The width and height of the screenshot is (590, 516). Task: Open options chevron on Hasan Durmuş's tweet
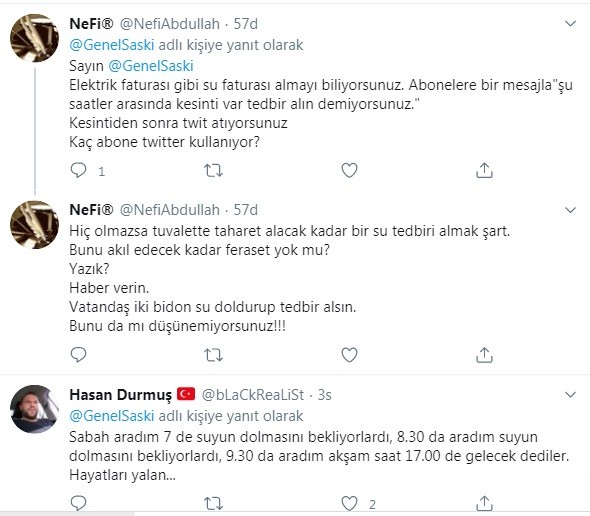[x=570, y=395]
